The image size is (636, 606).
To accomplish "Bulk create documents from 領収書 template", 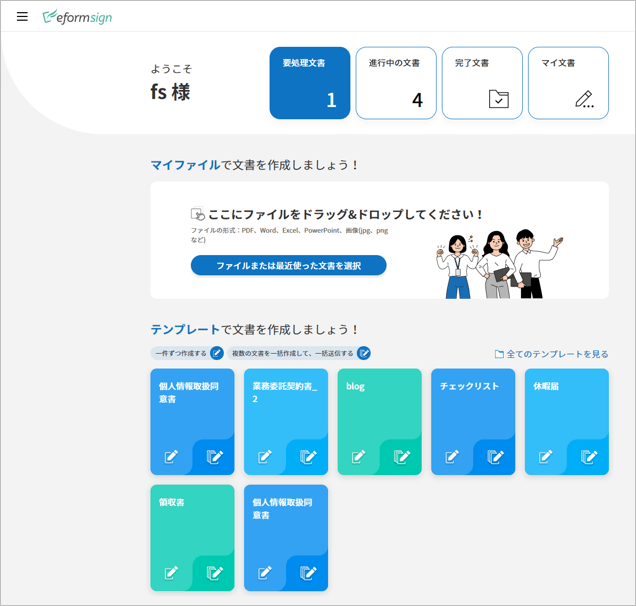I will tap(215, 573).
